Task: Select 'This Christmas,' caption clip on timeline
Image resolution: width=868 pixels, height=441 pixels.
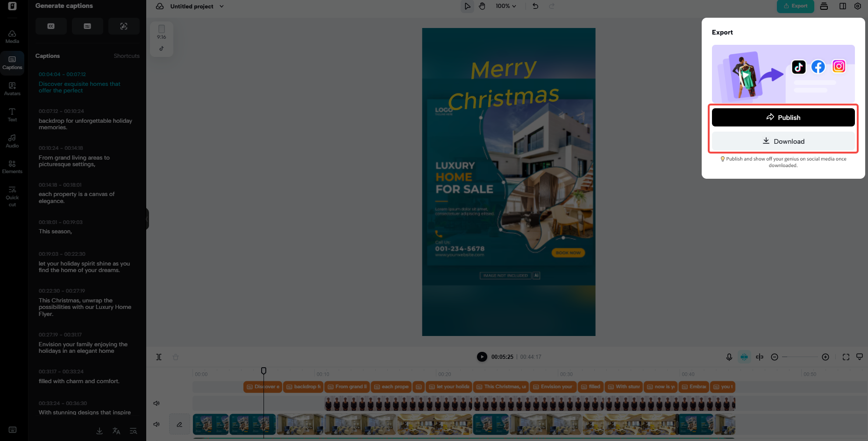Action: (x=501, y=387)
